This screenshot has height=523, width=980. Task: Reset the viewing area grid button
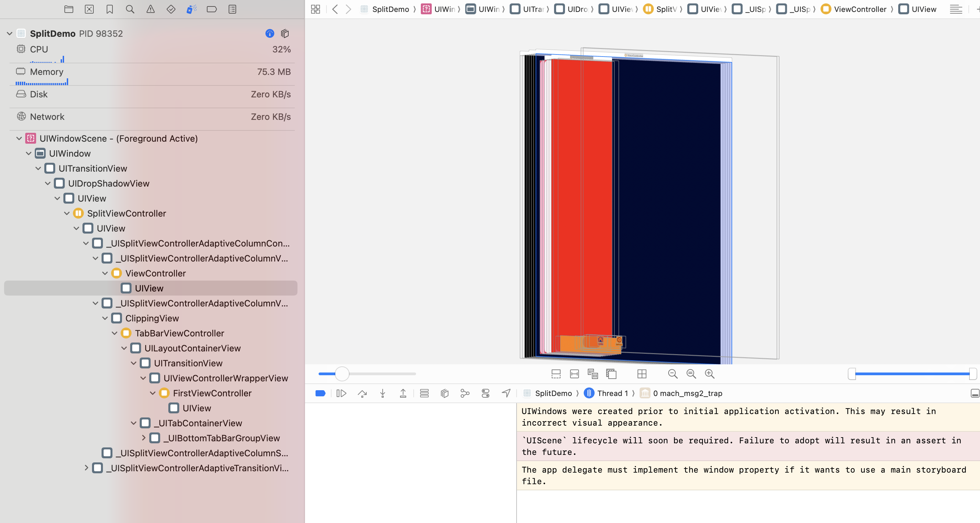pos(642,374)
